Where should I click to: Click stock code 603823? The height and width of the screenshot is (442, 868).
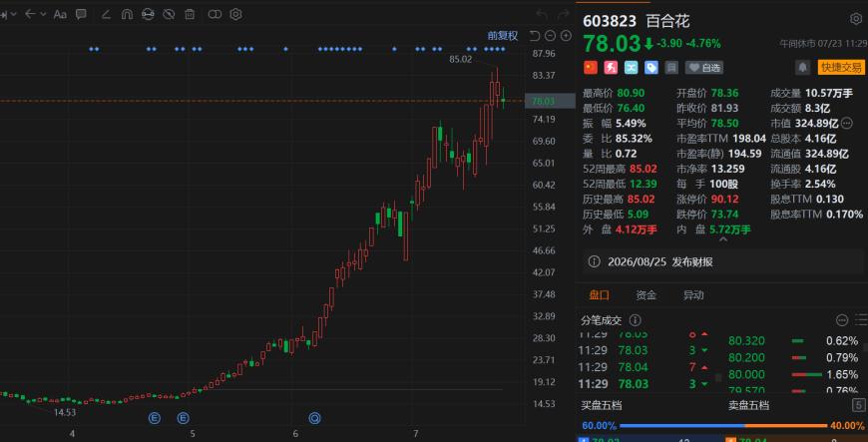(x=610, y=21)
